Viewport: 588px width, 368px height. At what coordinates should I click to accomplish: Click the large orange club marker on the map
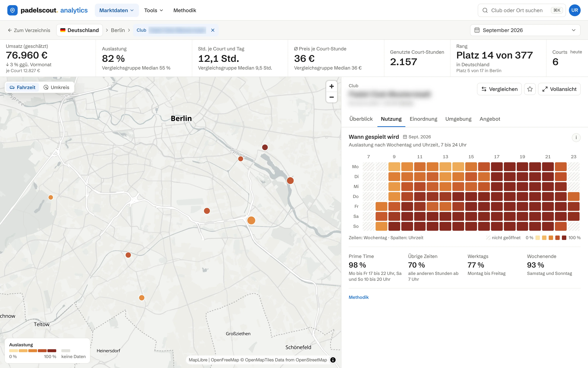tap(251, 220)
